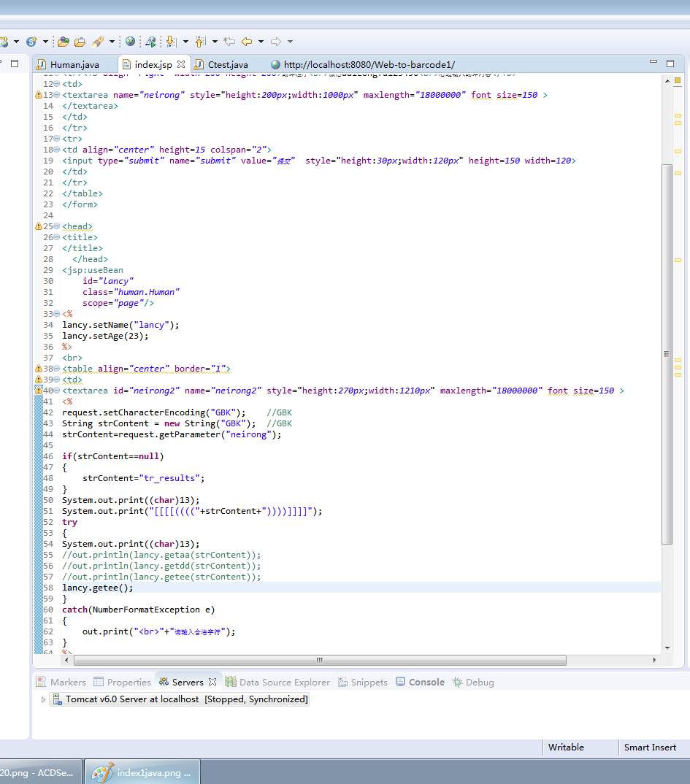Open the Forward history dropdown arrow
Viewport: 690px width, 784px height.
point(290,42)
